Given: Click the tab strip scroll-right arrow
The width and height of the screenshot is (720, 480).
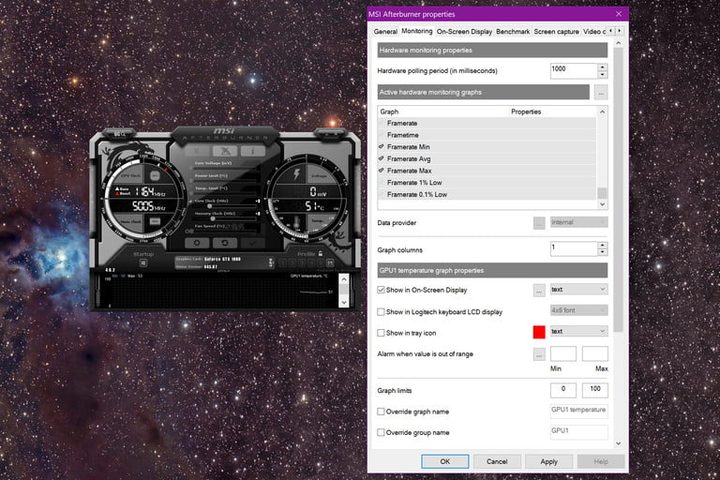Looking at the screenshot, I should click(x=619, y=31).
